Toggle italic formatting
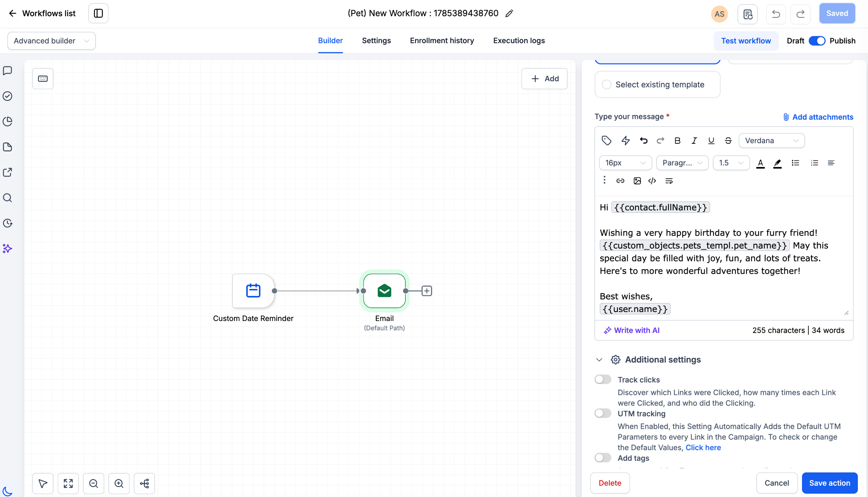Image resolution: width=868 pixels, height=497 pixels. (x=694, y=140)
